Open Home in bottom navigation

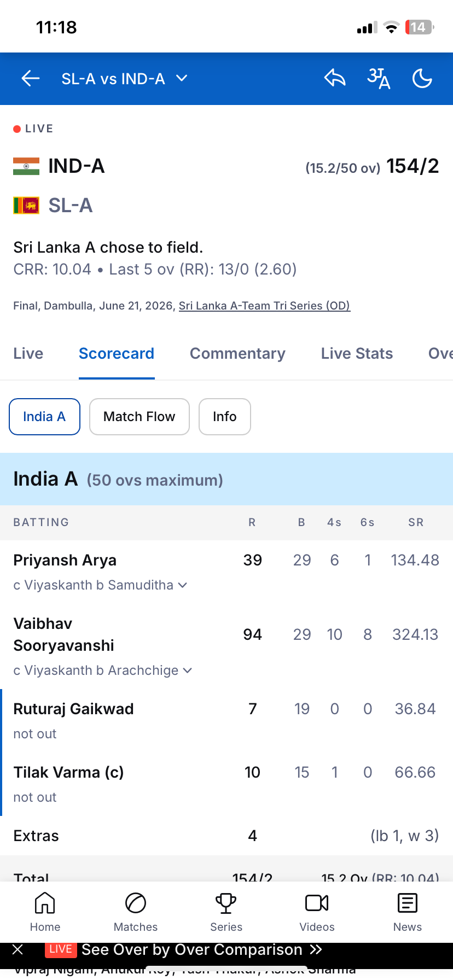click(45, 912)
